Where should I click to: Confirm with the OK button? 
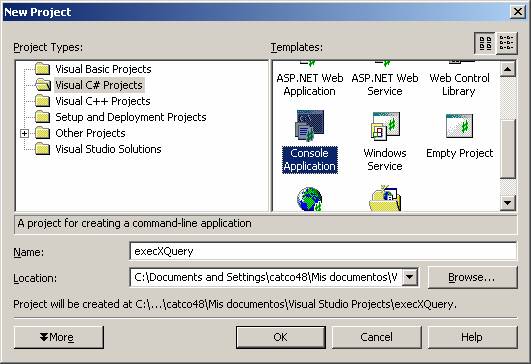coord(280,337)
